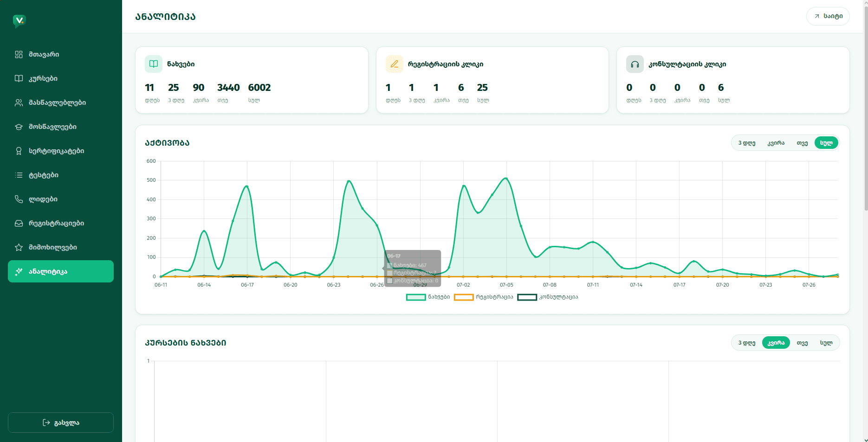The image size is (868, 442).
Task: Open the მთავარი menu item
Action: (61, 54)
